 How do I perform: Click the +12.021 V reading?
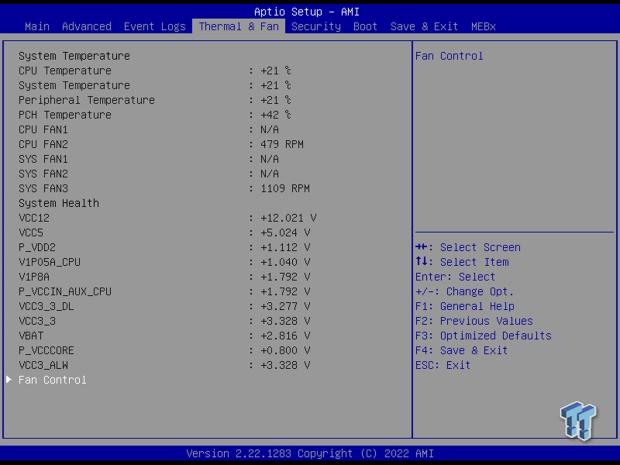click(x=288, y=218)
